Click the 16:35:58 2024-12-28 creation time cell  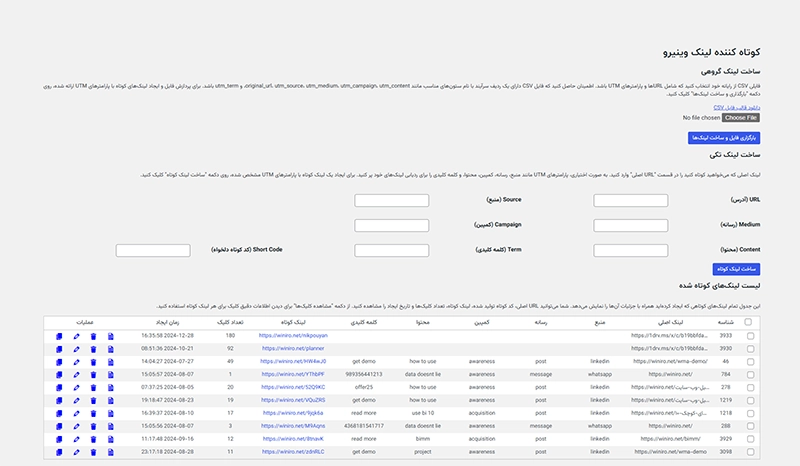167,336
